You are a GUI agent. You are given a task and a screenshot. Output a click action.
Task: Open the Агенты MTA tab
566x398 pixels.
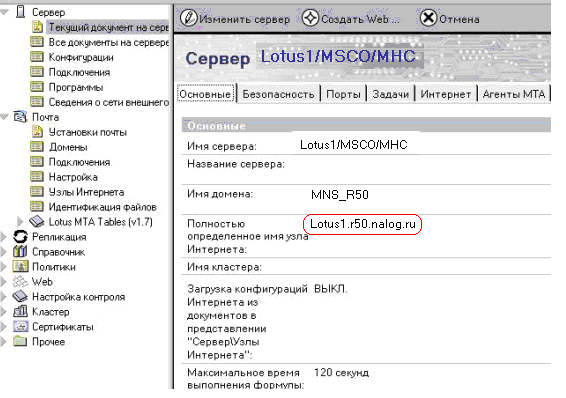pyautogui.click(x=514, y=94)
